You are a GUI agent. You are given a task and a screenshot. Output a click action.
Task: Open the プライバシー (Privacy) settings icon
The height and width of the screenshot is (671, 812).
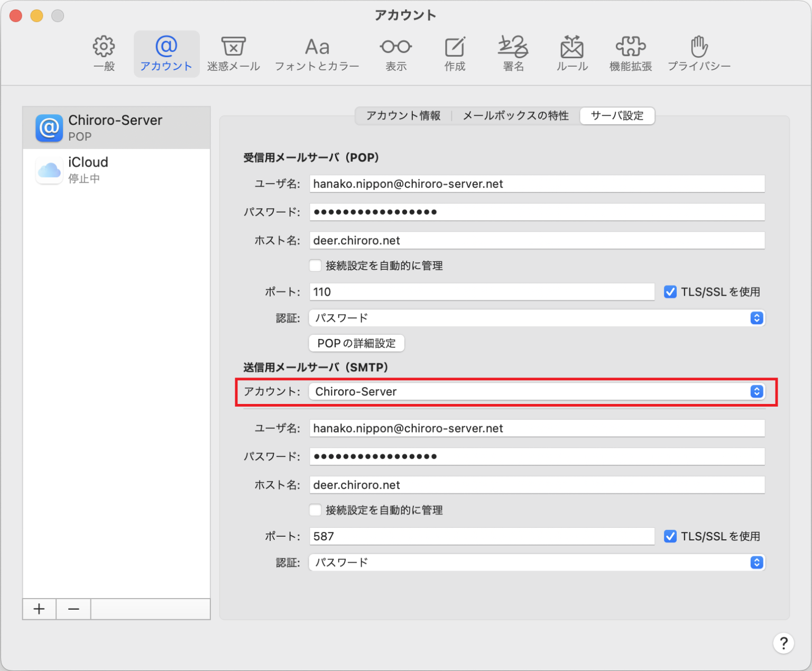coord(699,53)
